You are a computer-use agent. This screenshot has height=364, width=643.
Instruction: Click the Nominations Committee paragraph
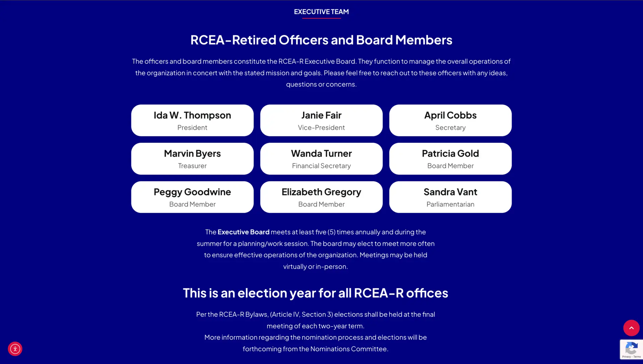[315, 343]
